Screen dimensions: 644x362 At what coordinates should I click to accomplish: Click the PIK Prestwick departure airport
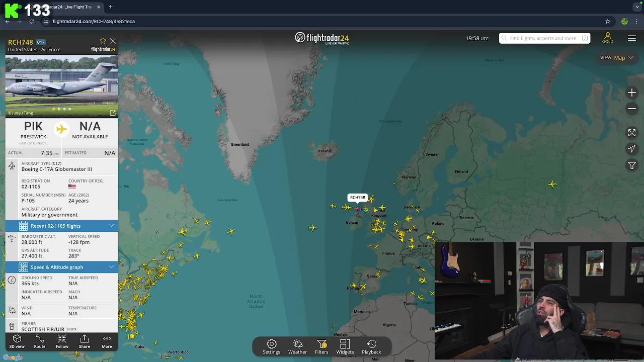tap(33, 130)
